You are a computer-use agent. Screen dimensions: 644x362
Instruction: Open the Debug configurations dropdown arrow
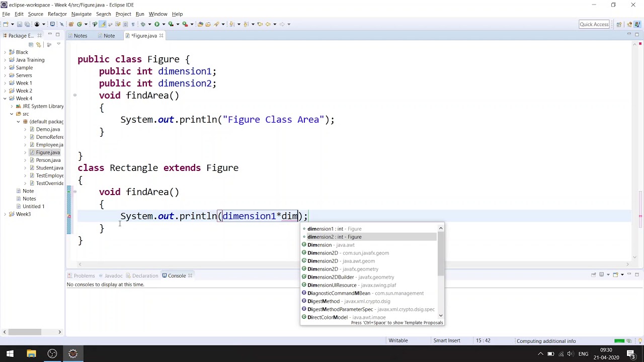click(x=149, y=24)
